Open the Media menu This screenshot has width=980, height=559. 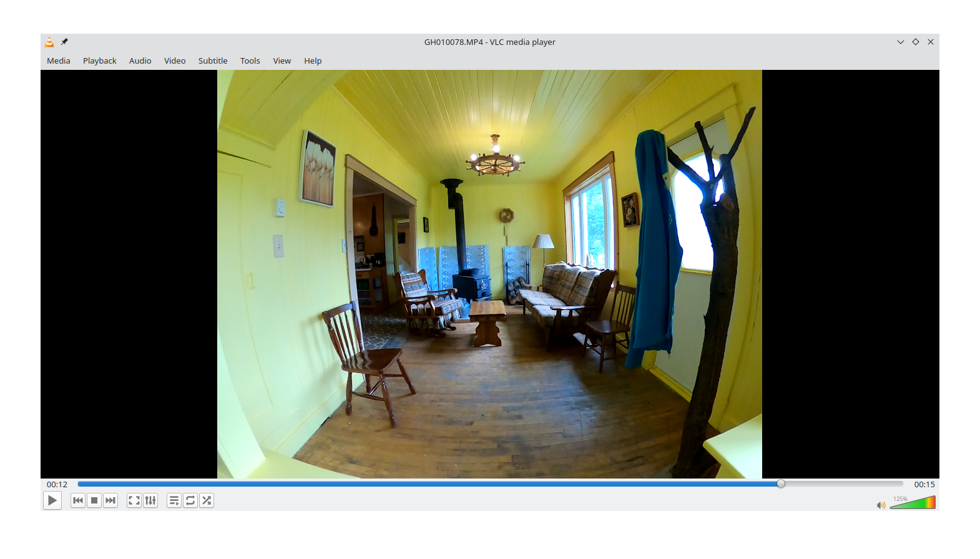(x=59, y=61)
